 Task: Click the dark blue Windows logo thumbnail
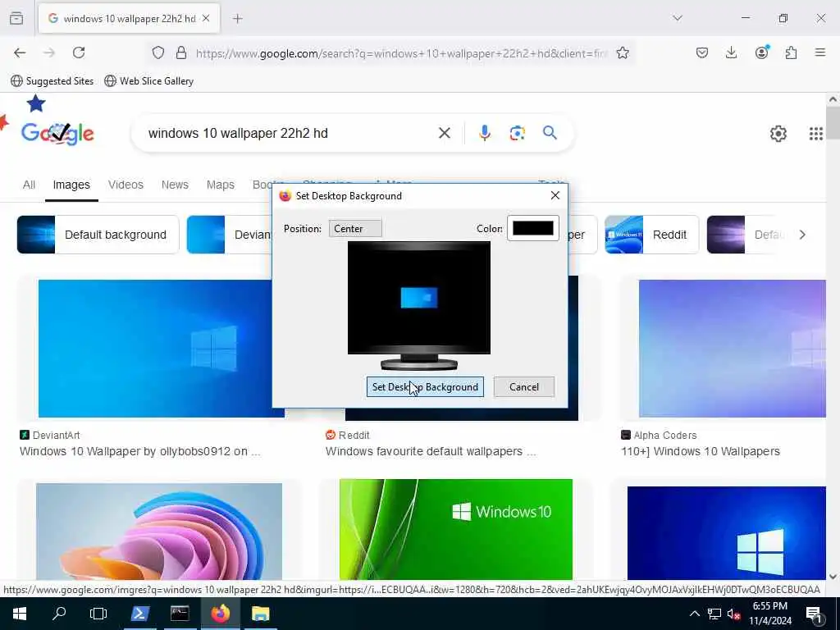click(x=727, y=533)
